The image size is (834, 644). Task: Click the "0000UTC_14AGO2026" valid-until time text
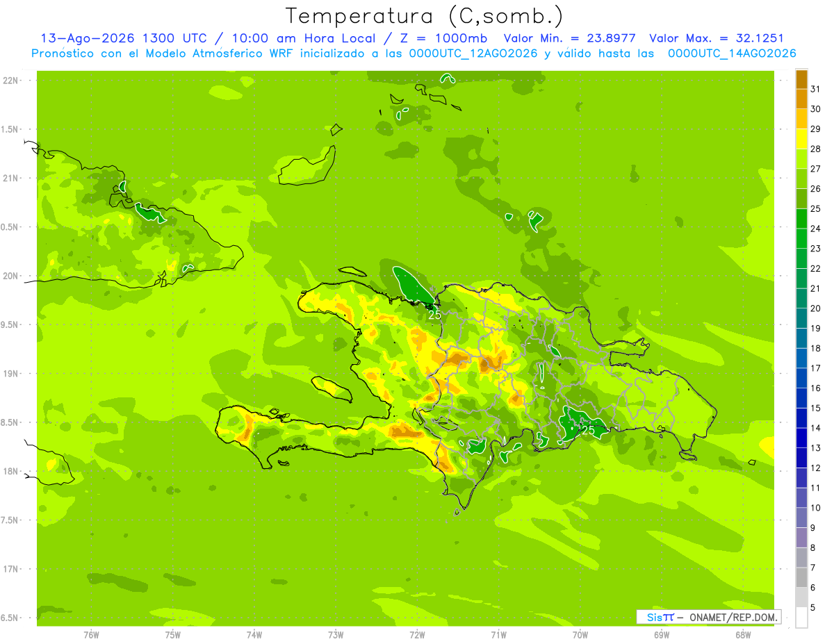pyautogui.click(x=732, y=53)
